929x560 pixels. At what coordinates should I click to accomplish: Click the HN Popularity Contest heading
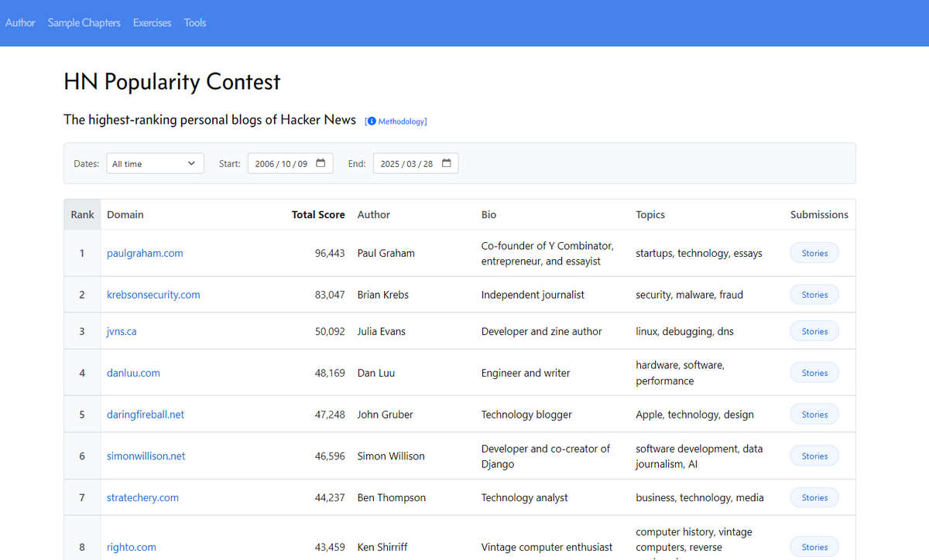172,82
